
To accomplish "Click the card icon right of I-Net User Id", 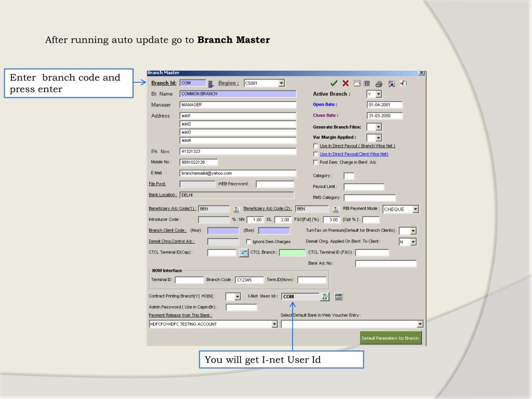I will (338, 297).
